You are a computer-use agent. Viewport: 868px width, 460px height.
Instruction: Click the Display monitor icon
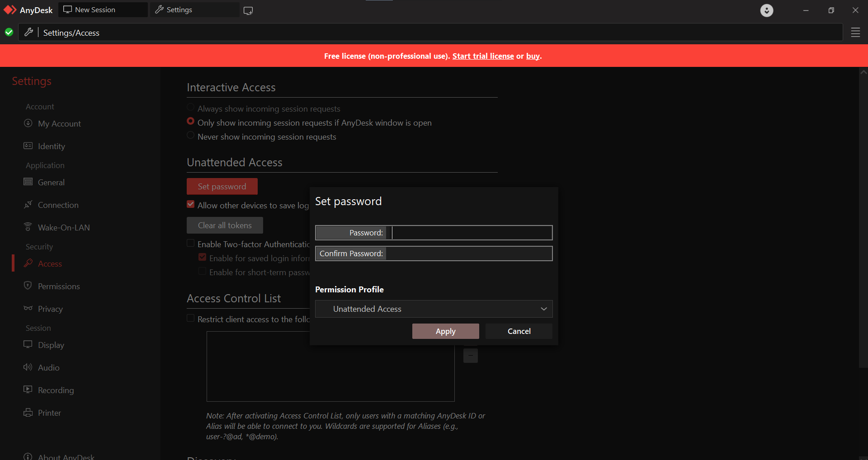(x=28, y=344)
